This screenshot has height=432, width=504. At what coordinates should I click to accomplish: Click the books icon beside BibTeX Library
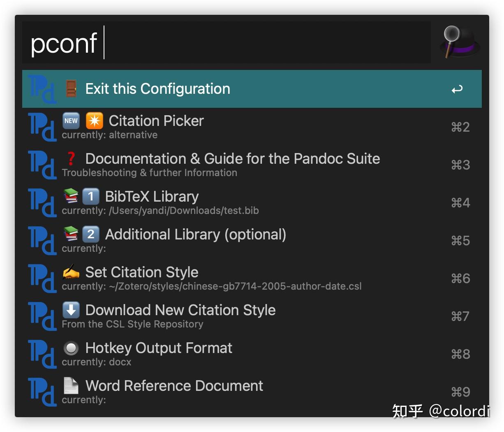(71, 196)
